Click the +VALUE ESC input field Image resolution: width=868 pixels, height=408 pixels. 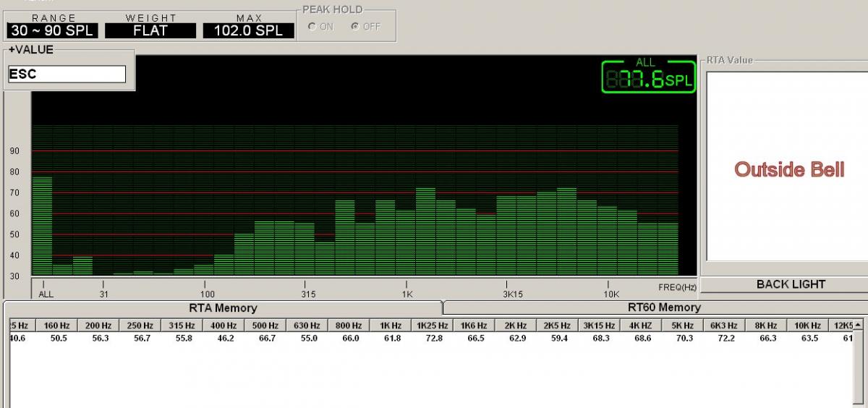coord(67,75)
